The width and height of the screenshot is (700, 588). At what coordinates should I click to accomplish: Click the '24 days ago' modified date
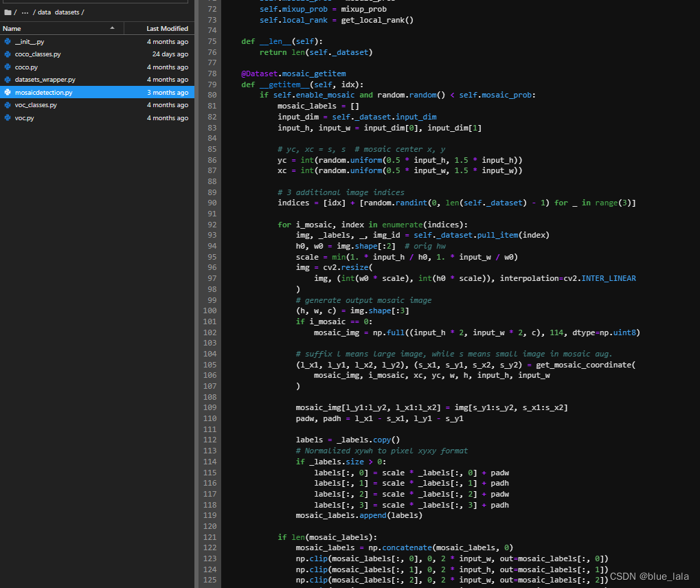170,54
